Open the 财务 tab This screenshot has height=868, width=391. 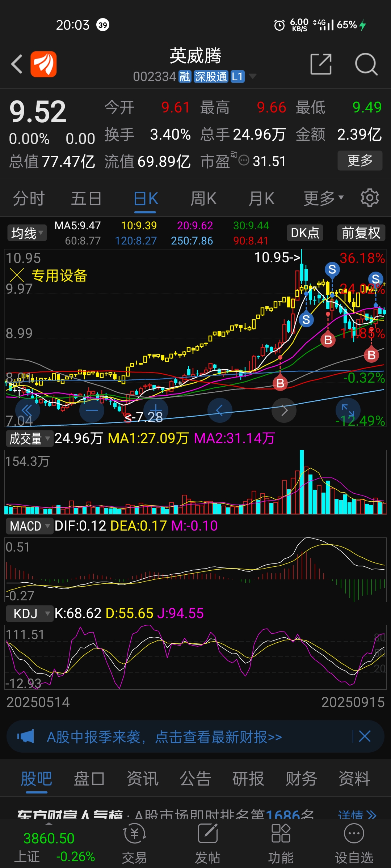click(301, 779)
